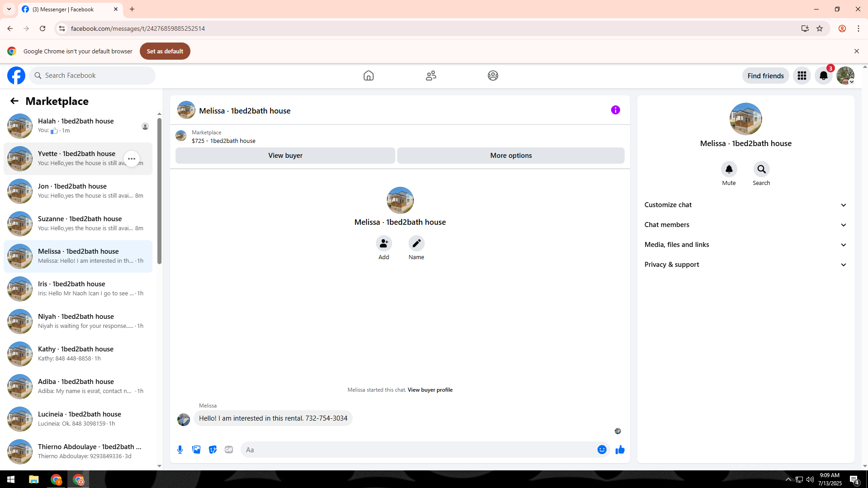Choose a GIF icon
This screenshot has width=868, height=488.
[x=229, y=450]
